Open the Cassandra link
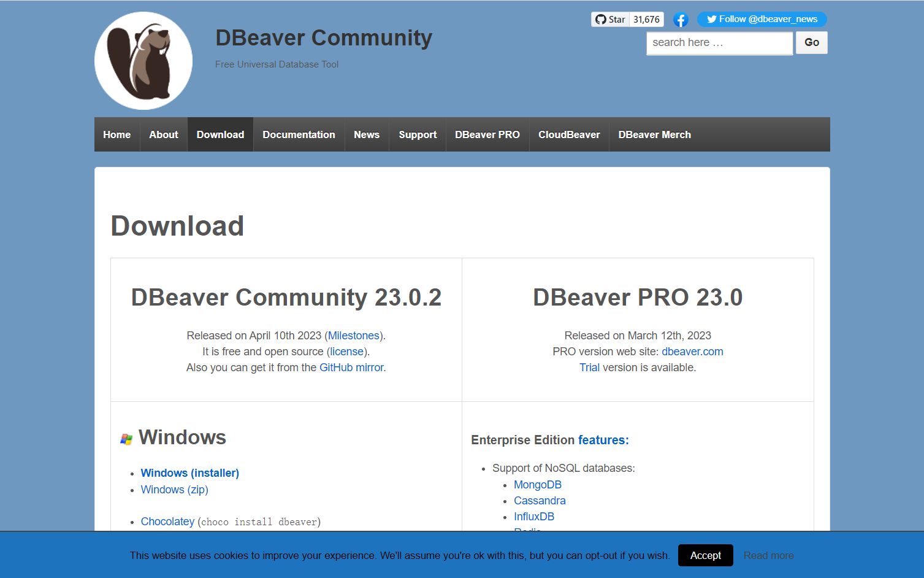This screenshot has width=924, height=578. (540, 501)
